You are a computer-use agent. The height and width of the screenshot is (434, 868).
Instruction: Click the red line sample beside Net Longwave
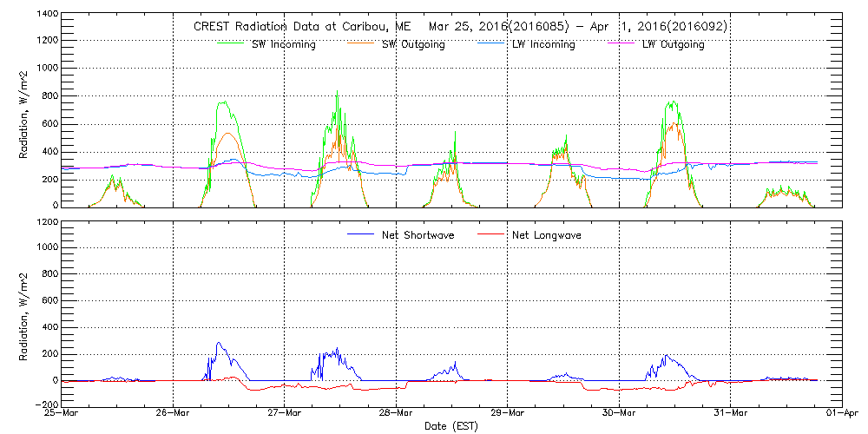click(490, 234)
